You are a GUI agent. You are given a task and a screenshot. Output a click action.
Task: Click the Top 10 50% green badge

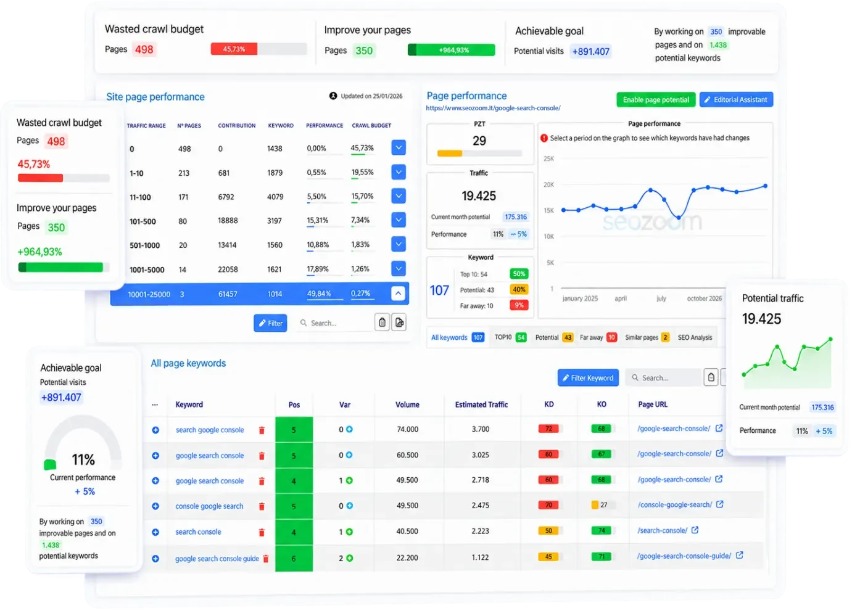[519, 274]
